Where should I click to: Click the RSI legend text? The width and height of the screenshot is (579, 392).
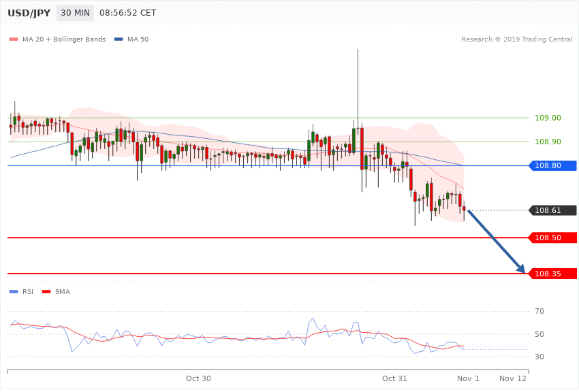tap(28, 292)
